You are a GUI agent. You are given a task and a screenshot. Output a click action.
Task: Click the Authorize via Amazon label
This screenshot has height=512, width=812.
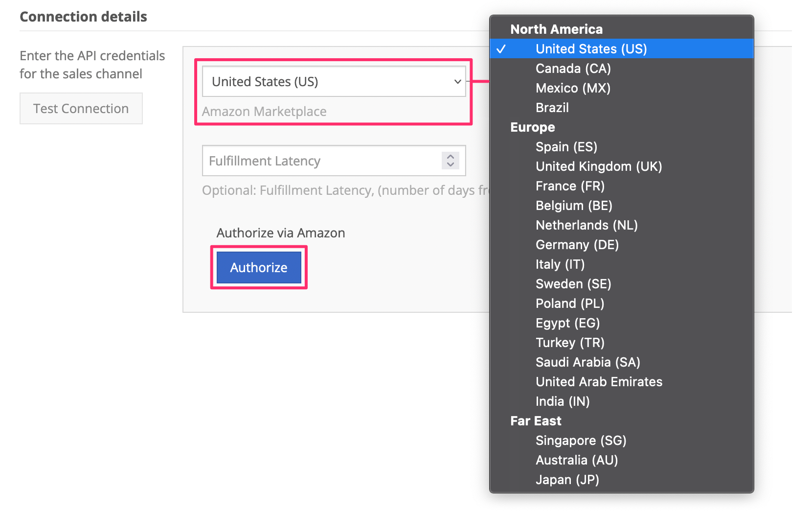point(281,233)
